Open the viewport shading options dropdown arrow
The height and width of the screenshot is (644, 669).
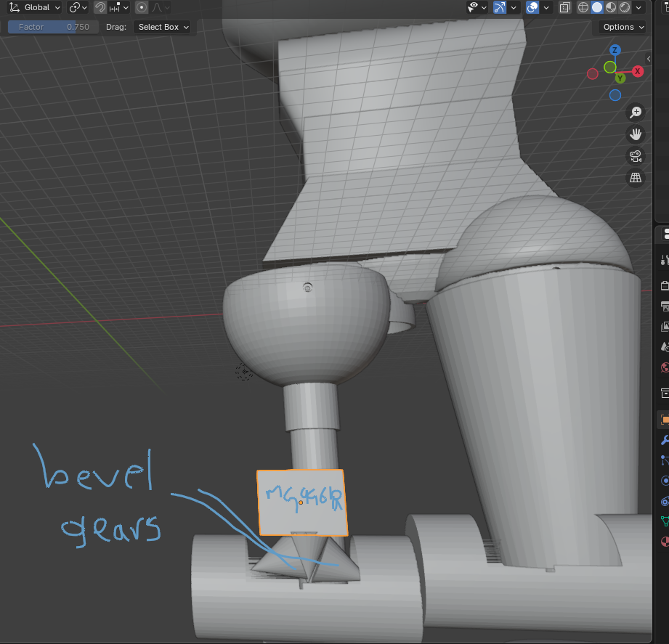tap(639, 7)
